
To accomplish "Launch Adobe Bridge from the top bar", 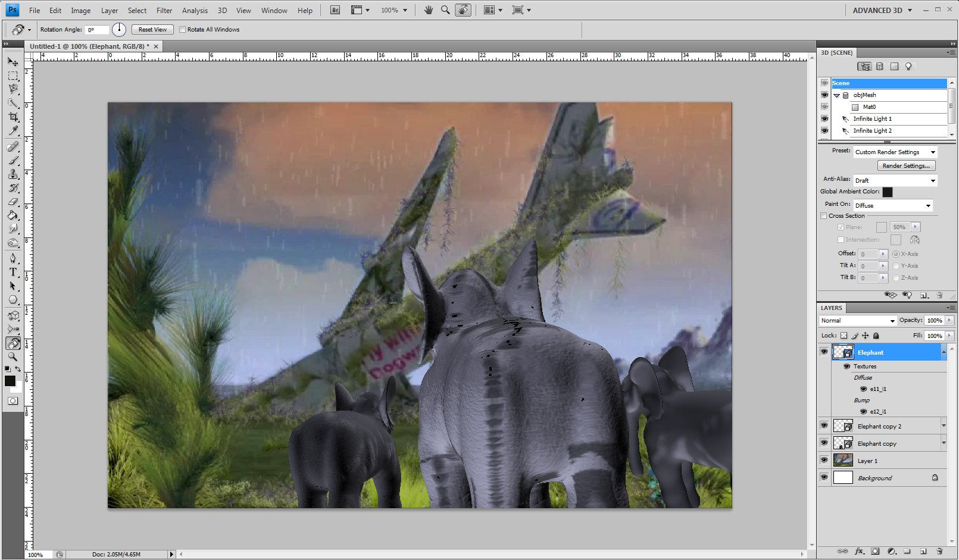I will [335, 10].
